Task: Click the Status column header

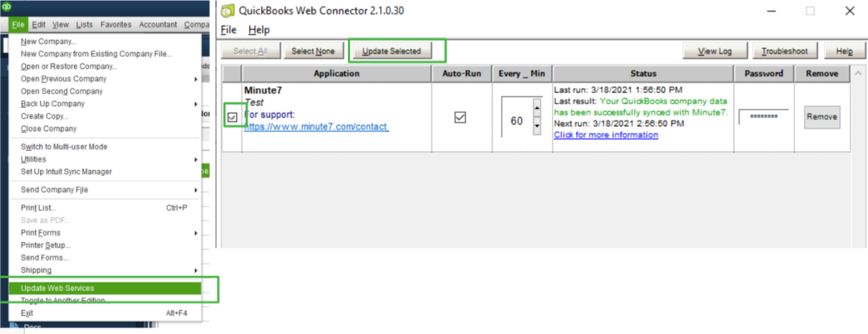Action: 643,73
